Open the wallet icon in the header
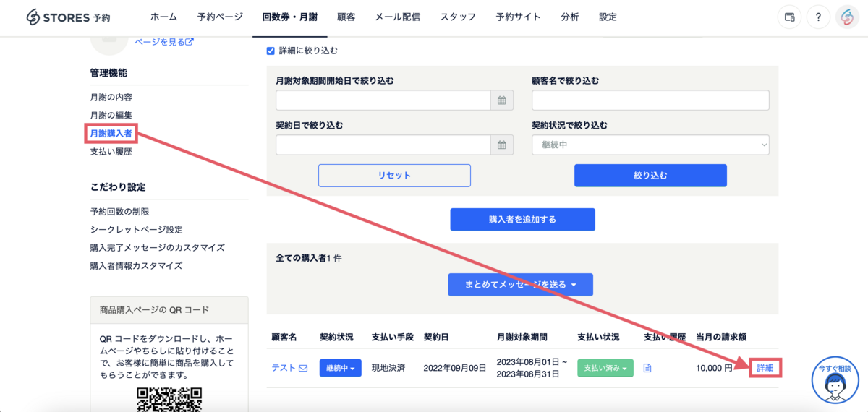The width and height of the screenshot is (868, 412). 790,17
